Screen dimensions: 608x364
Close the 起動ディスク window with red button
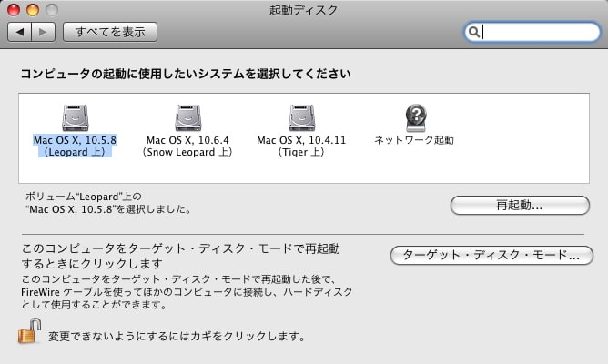14,10
